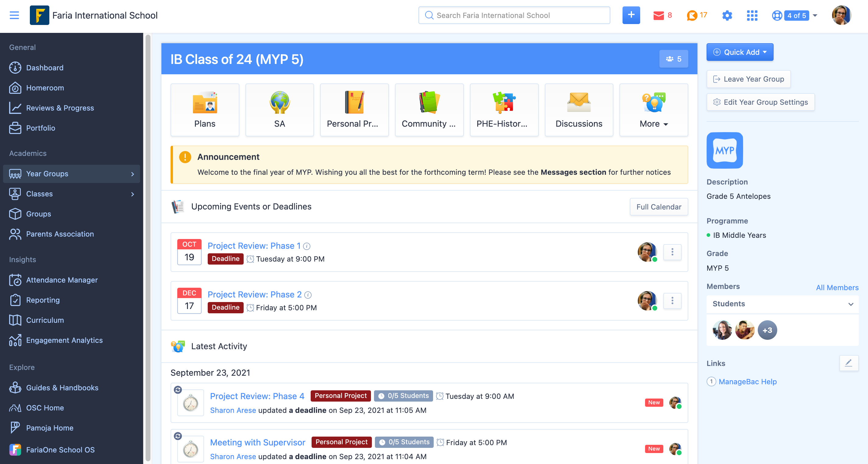Viewport: 868px width, 464px height.
Task: Open the Discussions envelope tile
Action: [579, 110]
